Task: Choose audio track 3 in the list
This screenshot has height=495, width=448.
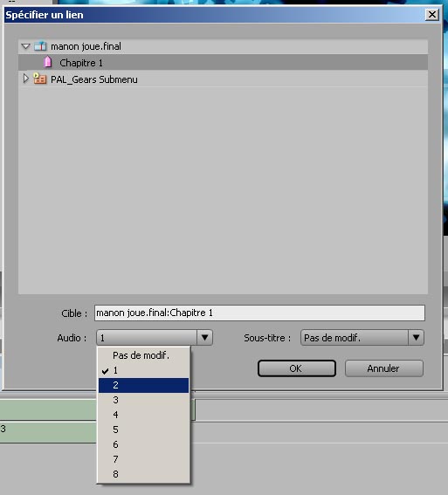Action: coord(143,400)
